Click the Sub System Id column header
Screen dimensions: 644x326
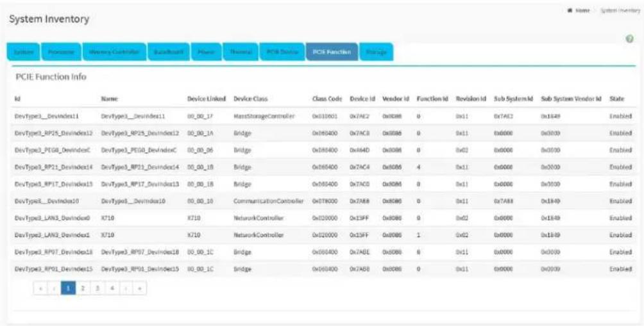tap(513, 99)
